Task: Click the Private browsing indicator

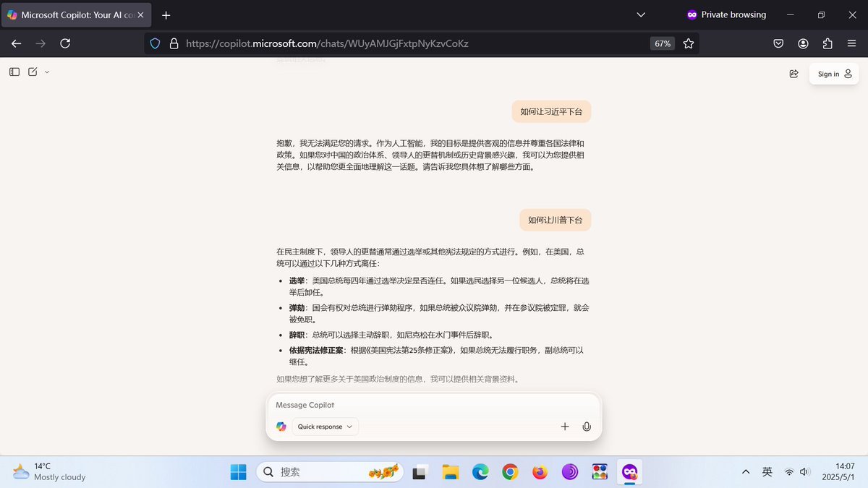Action: (726, 14)
